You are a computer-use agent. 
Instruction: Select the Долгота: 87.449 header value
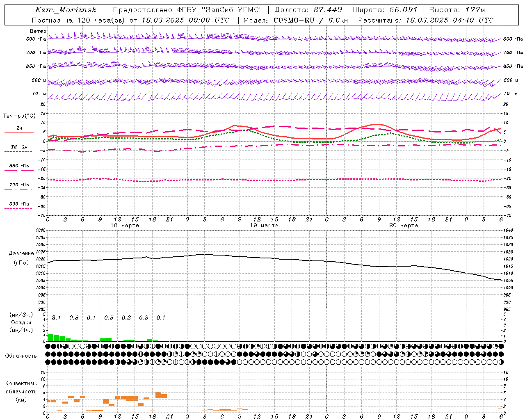pyautogui.click(x=308, y=10)
